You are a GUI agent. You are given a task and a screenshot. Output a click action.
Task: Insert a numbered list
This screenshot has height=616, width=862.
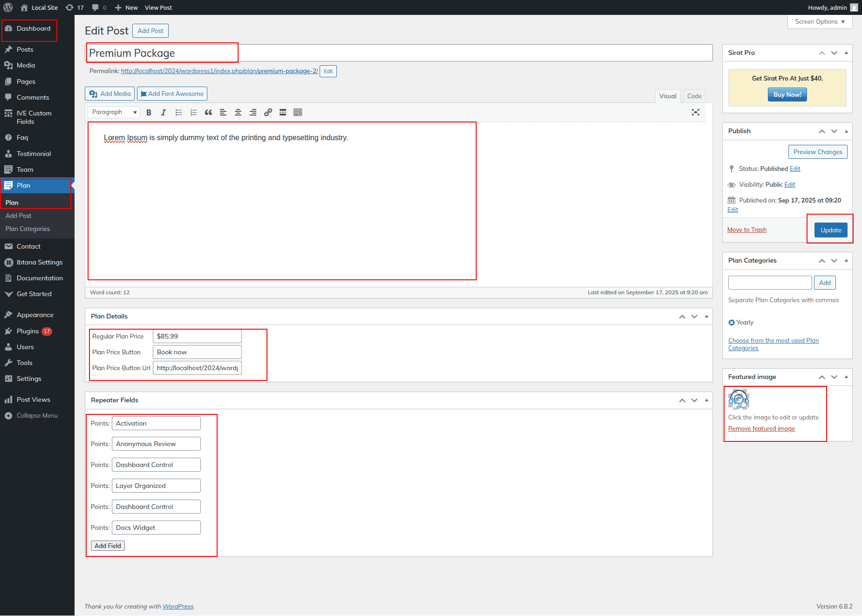click(x=193, y=112)
